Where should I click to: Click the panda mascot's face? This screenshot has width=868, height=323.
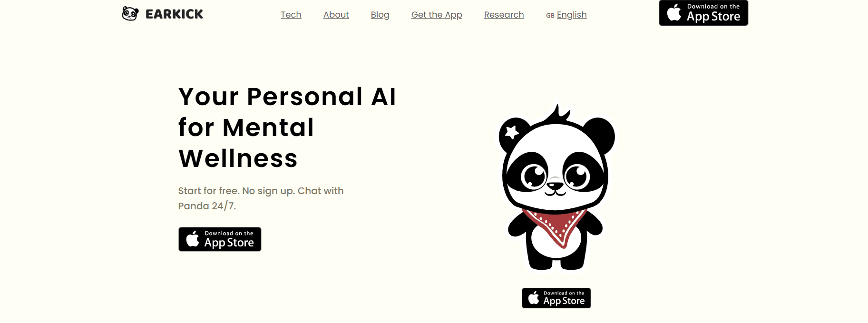pyautogui.click(x=556, y=174)
